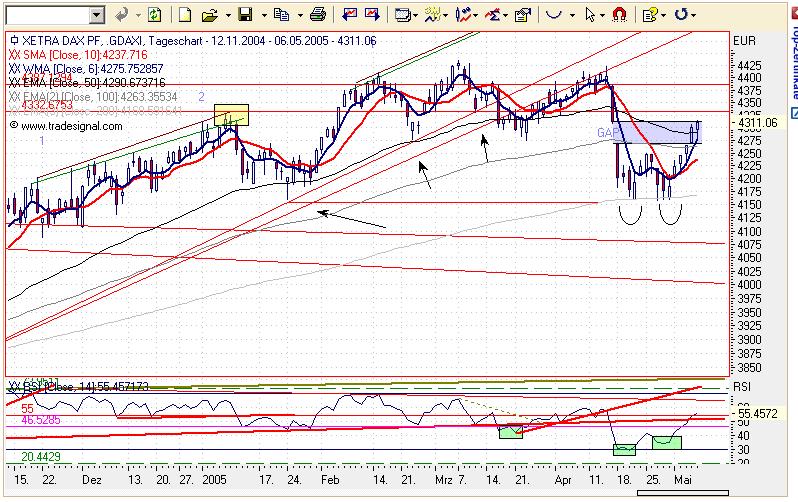
Task: Select the candlestick chart type icon
Action: click(x=463, y=15)
